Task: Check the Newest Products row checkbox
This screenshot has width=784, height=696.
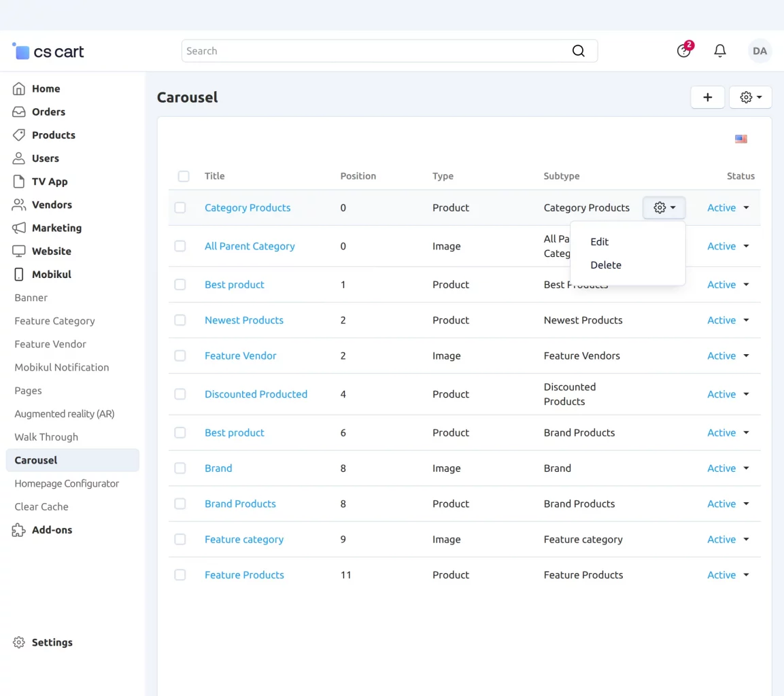Action: pos(180,320)
